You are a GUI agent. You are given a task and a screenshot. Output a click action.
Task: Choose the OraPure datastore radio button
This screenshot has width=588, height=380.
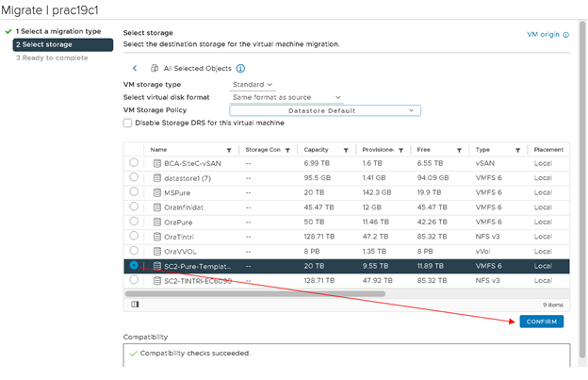click(134, 222)
